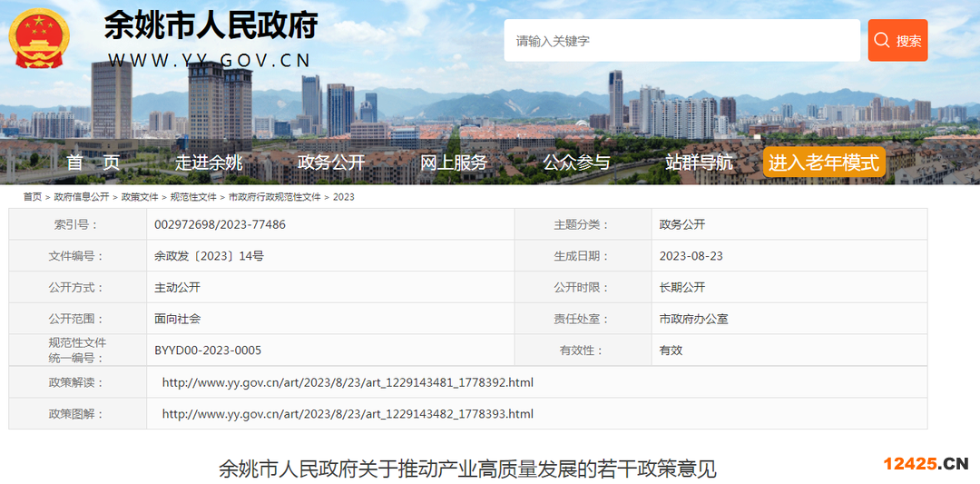The height and width of the screenshot is (484, 980).
Task: Click the 政策解读 label cell
Action: 77,382
